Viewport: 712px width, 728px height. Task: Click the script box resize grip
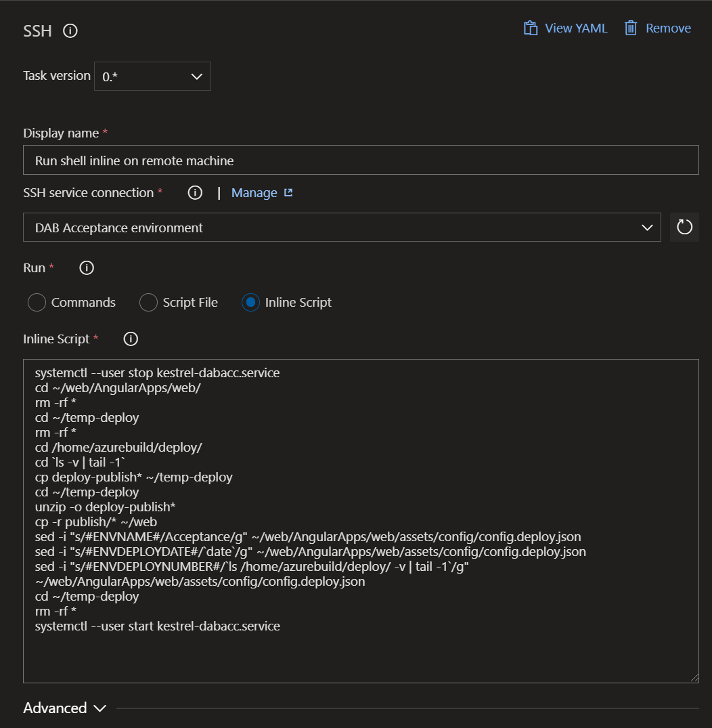pos(694,678)
